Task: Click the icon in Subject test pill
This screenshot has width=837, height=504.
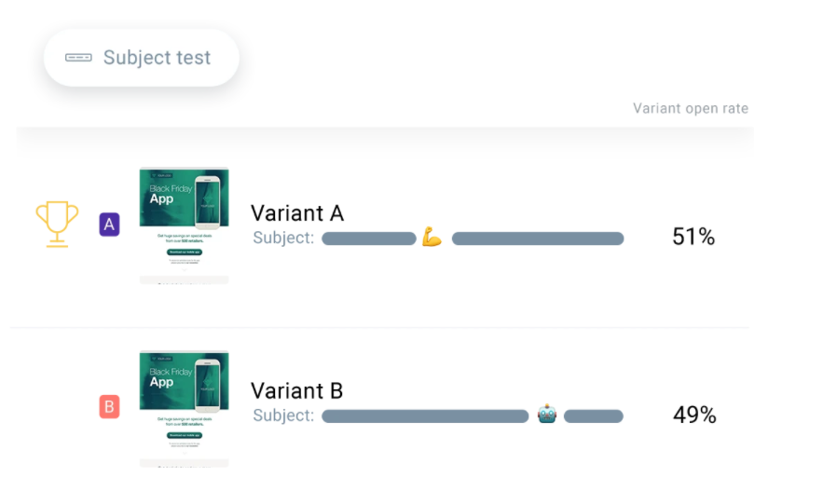Action: point(78,58)
